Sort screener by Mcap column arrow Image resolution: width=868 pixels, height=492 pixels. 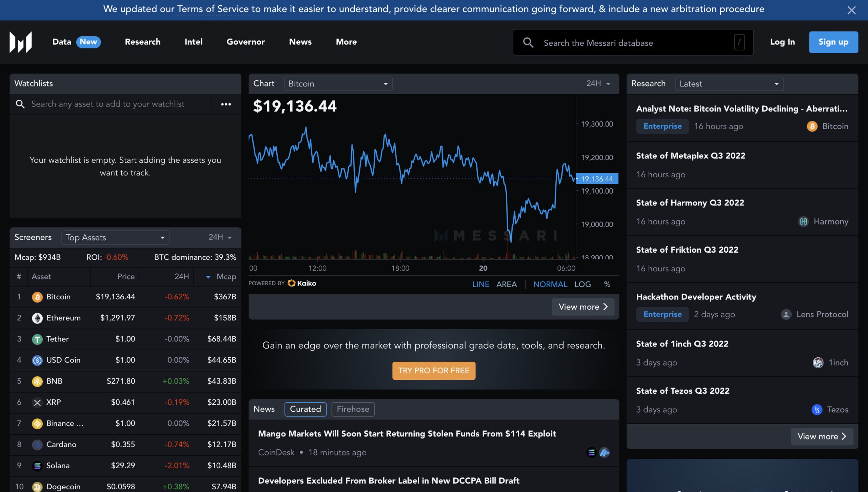(208, 277)
